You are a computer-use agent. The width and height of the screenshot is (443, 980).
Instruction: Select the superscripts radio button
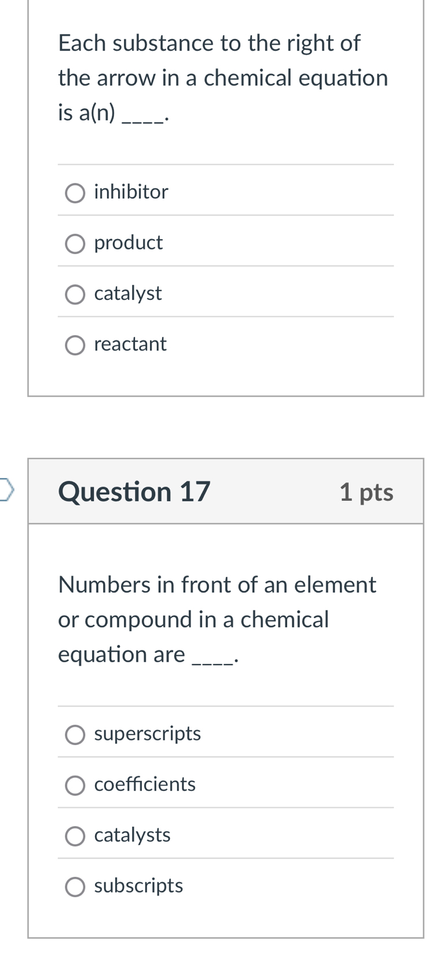coord(75,735)
